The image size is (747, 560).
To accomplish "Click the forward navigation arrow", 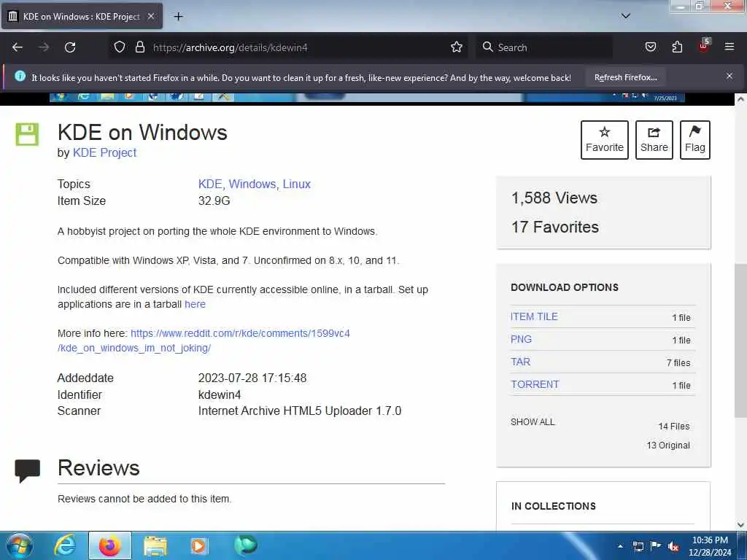I will coord(44,47).
